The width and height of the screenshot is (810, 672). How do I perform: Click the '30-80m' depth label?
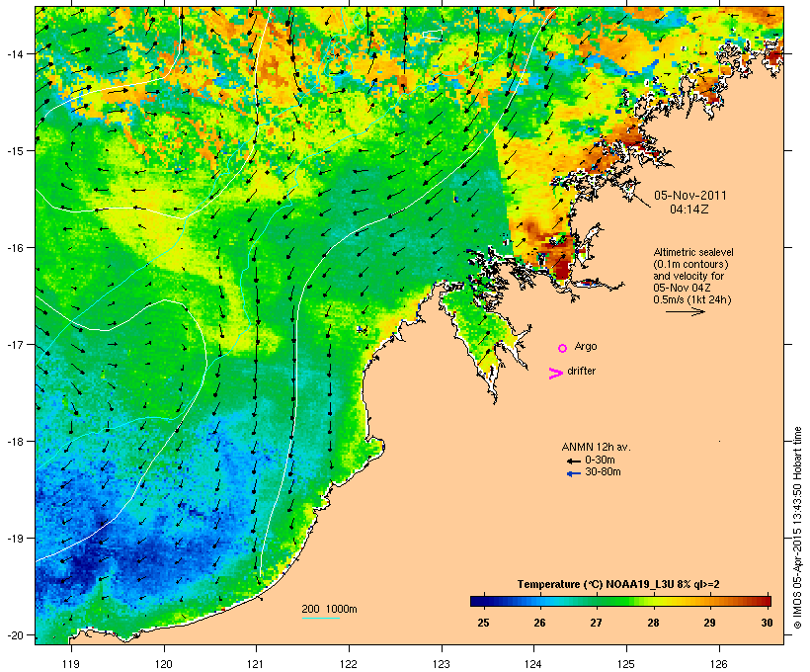tap(603, 472)
